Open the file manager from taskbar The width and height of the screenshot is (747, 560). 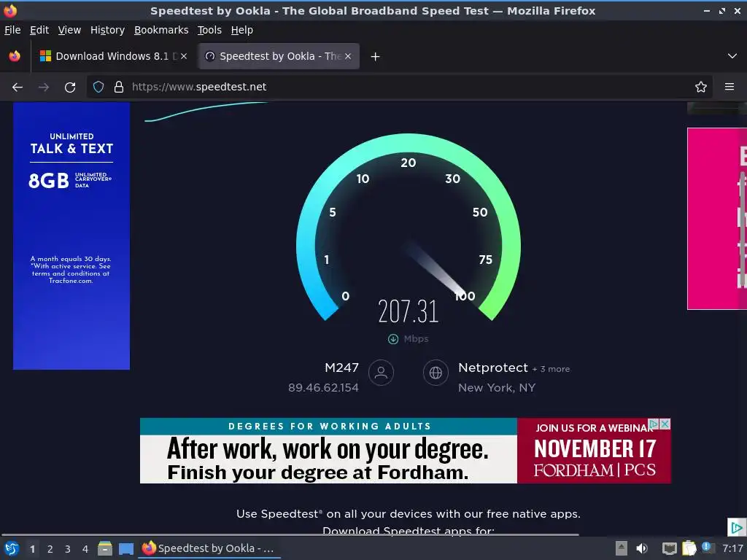[105, 548]
